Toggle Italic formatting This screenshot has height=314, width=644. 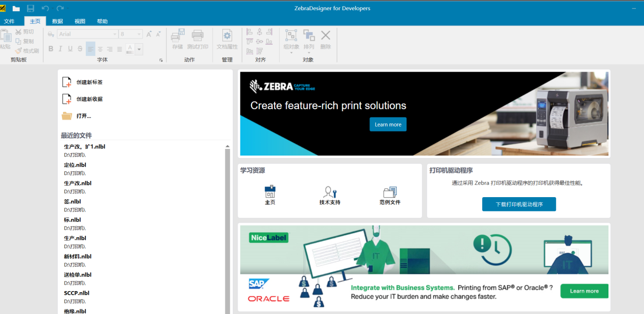coord(60,49)
